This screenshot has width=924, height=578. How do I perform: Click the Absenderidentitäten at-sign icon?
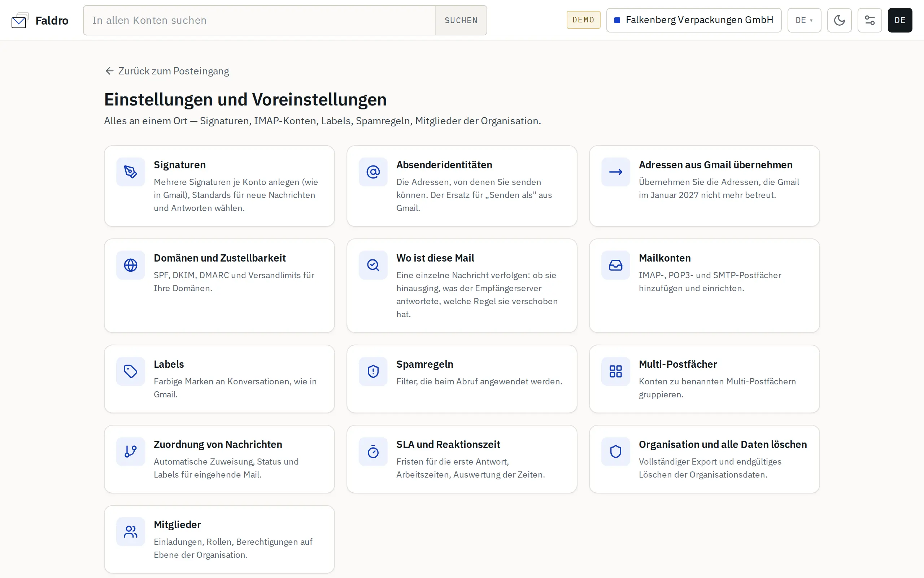373,172
